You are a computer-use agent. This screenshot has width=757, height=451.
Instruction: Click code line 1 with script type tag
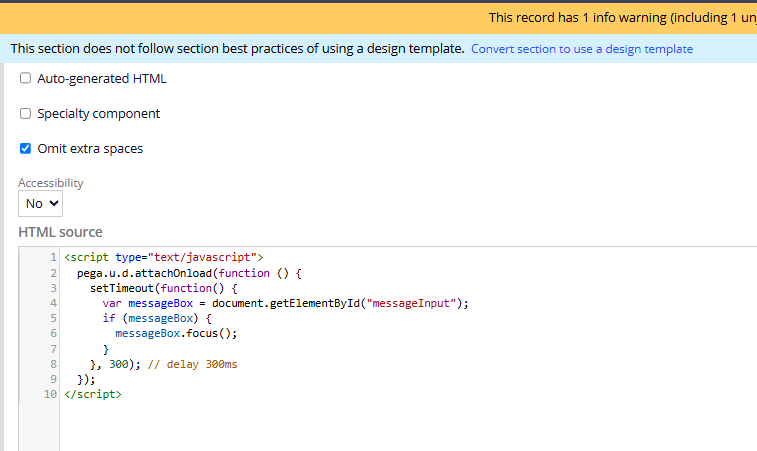click(x=164, y=257)
